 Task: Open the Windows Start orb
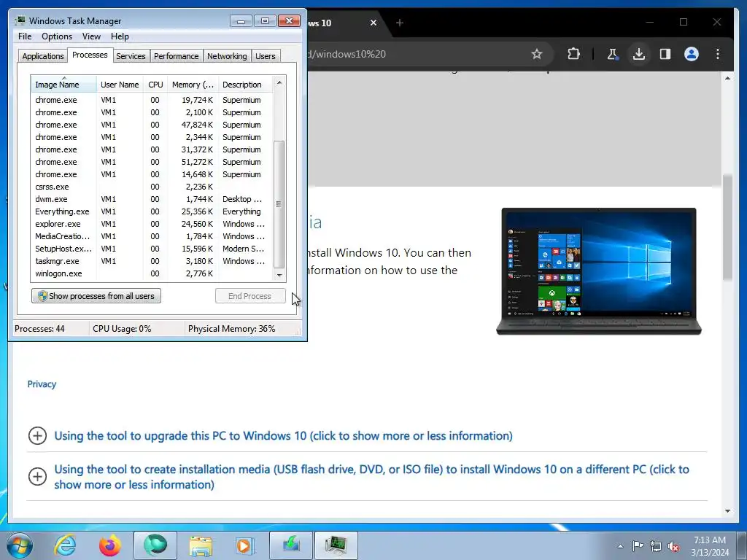pyautogui.click(x=19, y=545)
